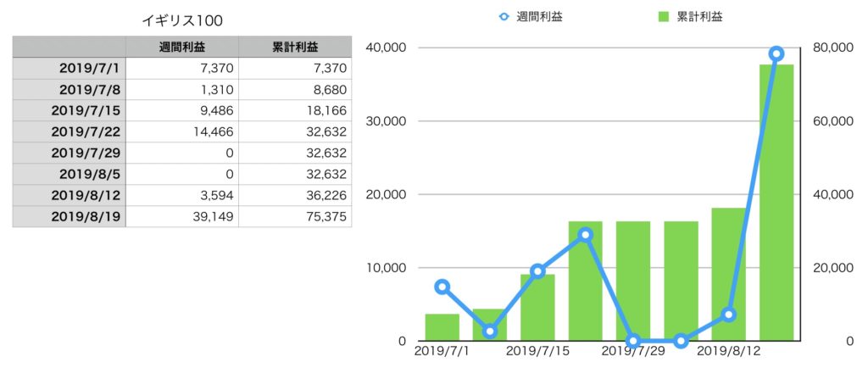Click the 週間利益 legend marker circle
The image size is (868, 368).
click(504, 17)
